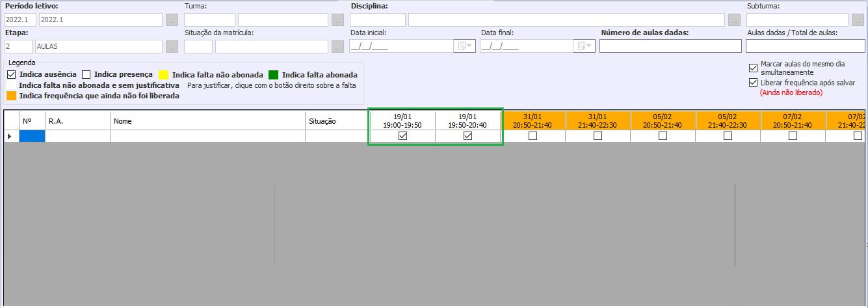868x308 pixels.
Task: Open Situação da matrícula lookup ellipsis button
Action: coord(337,46)
